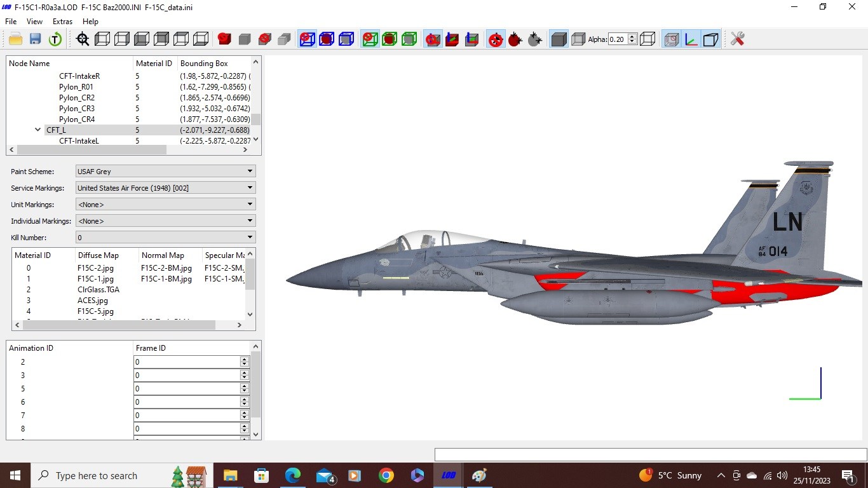Click the Diffuse Map column header

pyautogui.click(x=107, y=255)
